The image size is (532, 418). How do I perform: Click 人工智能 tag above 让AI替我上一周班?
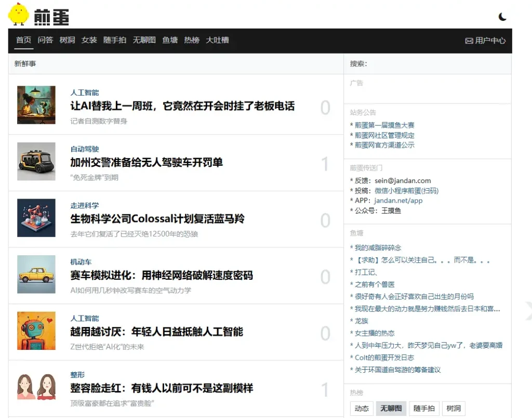coord(85,93)
